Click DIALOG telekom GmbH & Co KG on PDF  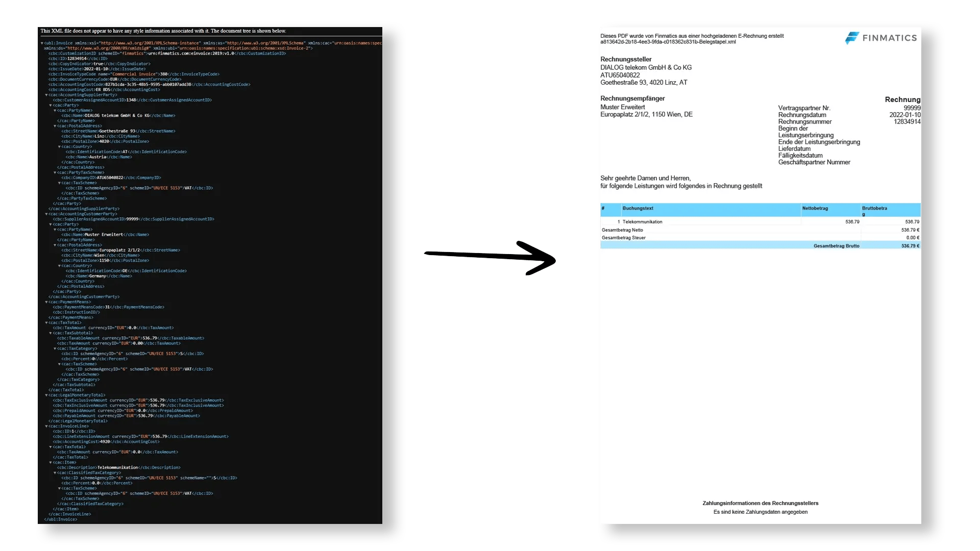pyautogui.click(x=646, y=67)
